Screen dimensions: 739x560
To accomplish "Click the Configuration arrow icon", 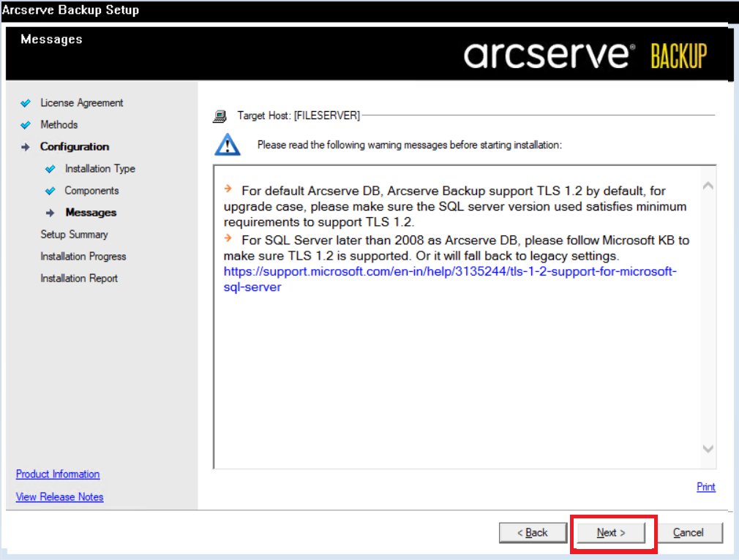I will click(x=26, y=147).
